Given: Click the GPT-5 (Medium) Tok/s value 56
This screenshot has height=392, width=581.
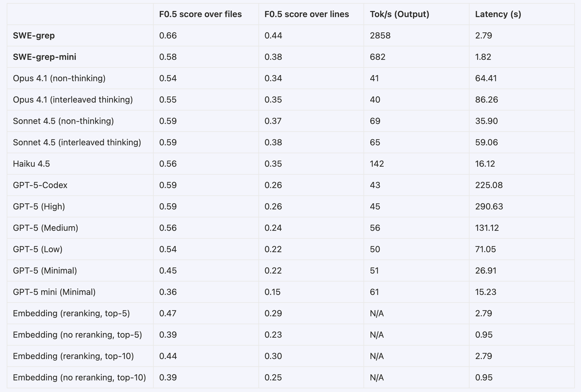Looking at the screenshot, I should click(x=375, y=228).
